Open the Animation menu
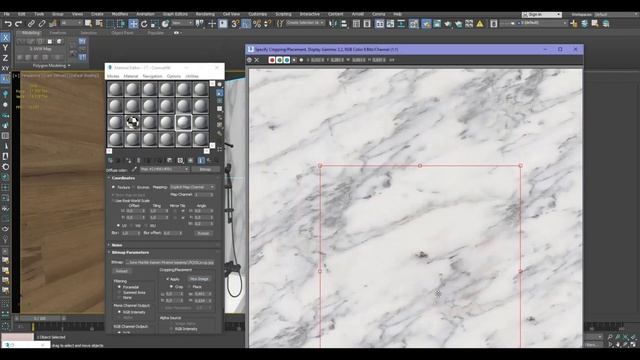 tap(145, 14)
